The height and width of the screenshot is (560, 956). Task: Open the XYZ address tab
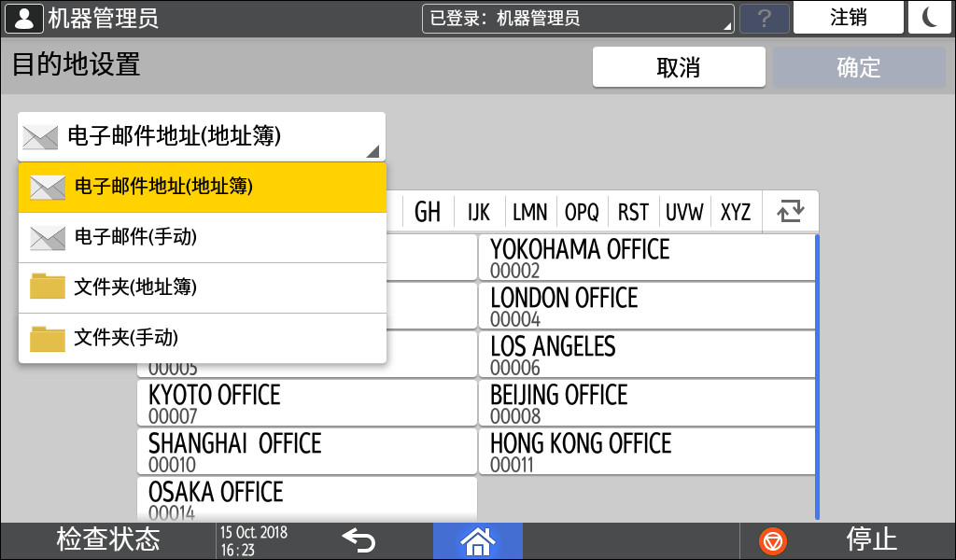(736, 212)
